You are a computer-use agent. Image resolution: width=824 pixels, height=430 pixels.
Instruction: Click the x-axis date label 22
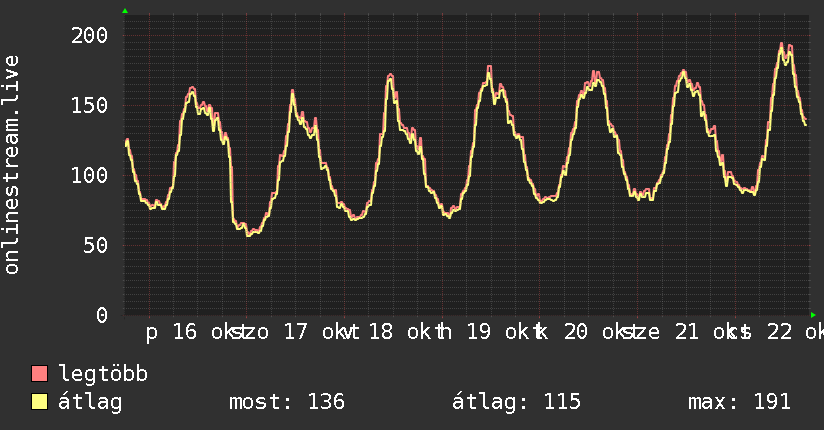click(779, 332)
